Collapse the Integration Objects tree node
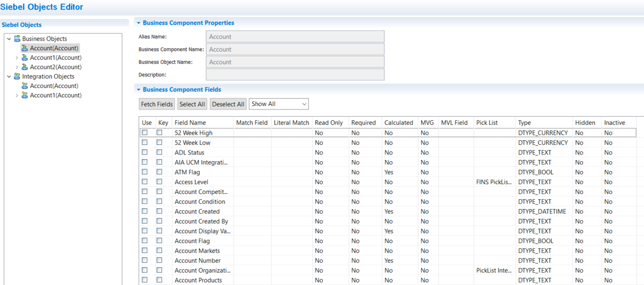Screen dimensions: 644x285 pos(9,77)
